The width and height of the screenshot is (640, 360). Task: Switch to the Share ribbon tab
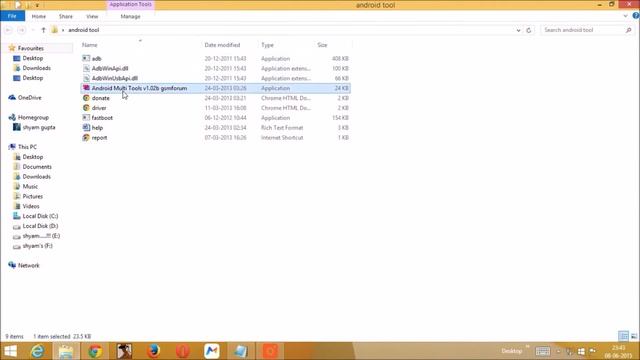point(66,16)
